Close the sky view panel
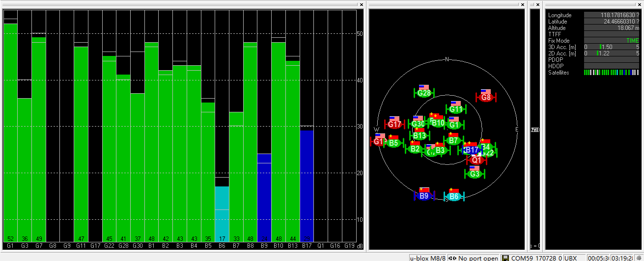The width and height of the screenshot is (644, 261). 523,4
